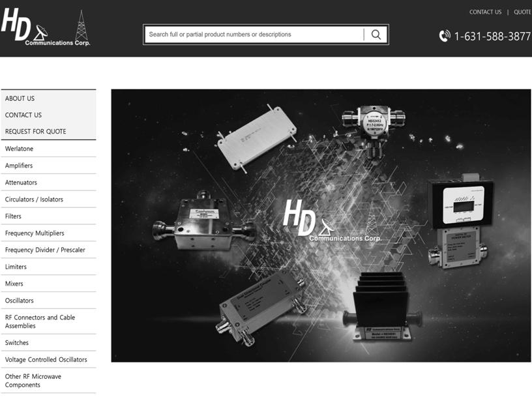Viewport: 532px width, 399px height.
Task: Open the Limiters category
Action: pyautogui.click(x=48, y=267)
